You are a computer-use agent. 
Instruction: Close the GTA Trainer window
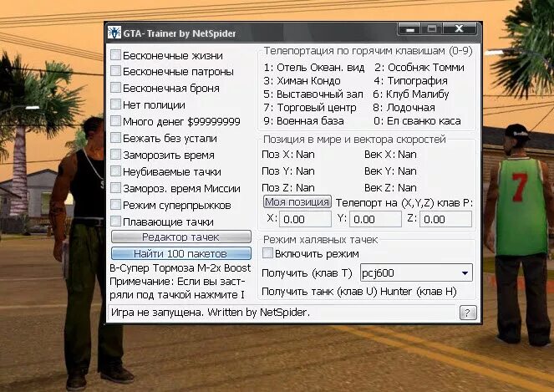tap(459, 29)
